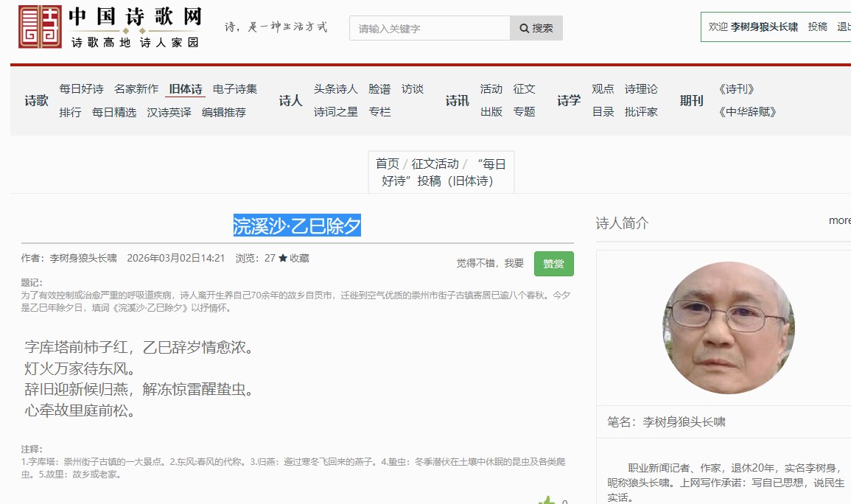Click the green thumbs-up like icon
Screen dimensions: 851x504
pos(547,501)
